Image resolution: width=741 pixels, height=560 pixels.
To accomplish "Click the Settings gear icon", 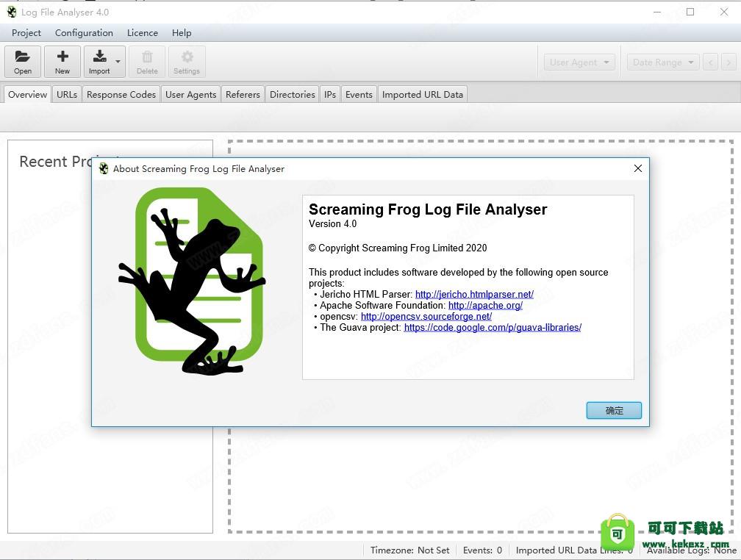I will point(187,57).
